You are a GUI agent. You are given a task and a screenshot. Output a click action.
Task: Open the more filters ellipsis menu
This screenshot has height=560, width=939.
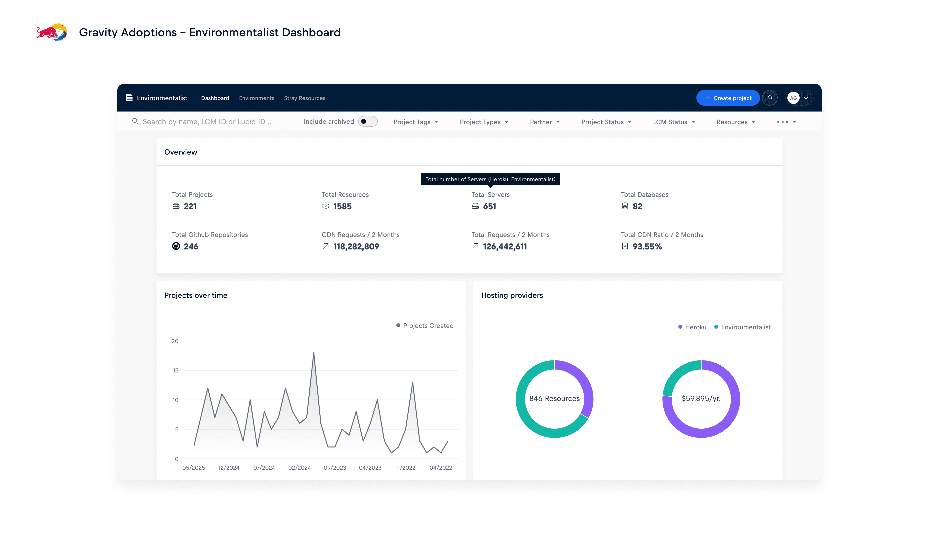tap(786, 122)
